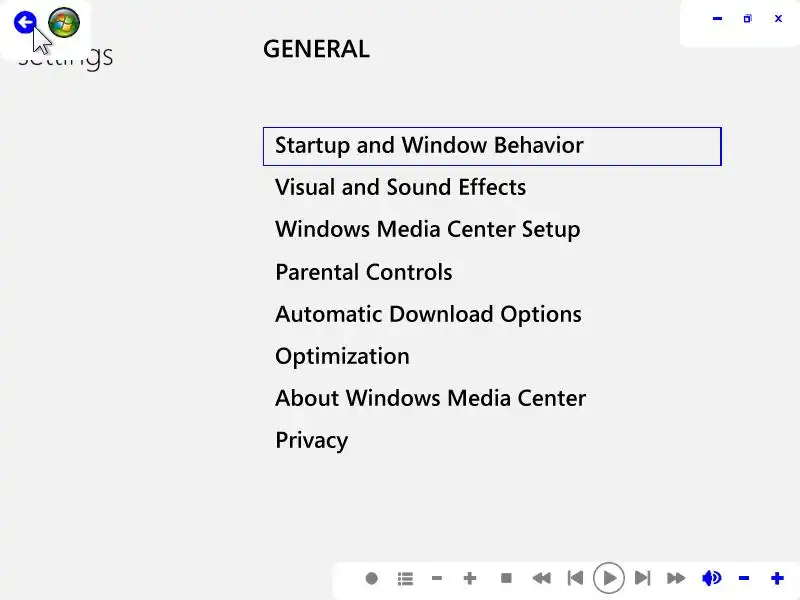The height and width of the screenshot is (600, 800).
Task: Click the grey channel up plus button
Action: click(470, 578)
